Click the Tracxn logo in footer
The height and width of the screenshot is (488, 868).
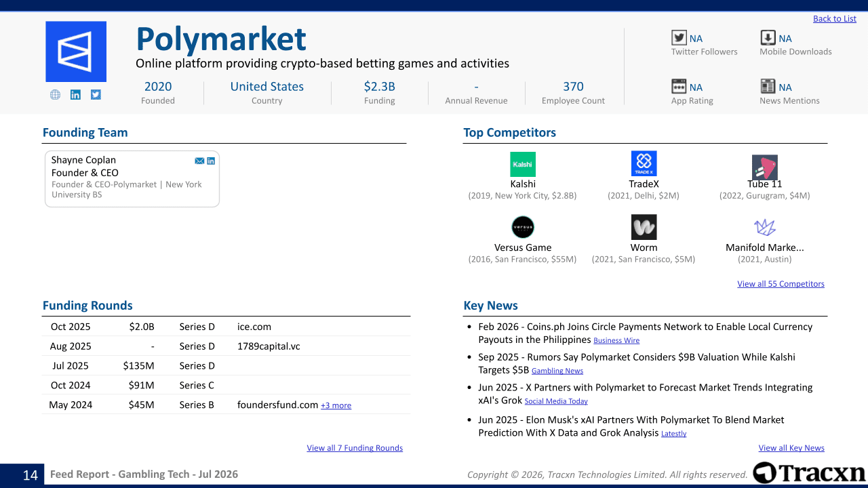coord(809,473)
